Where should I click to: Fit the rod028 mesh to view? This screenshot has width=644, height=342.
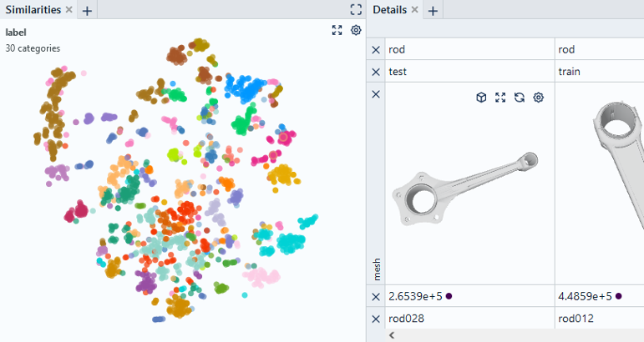point(500,98)
